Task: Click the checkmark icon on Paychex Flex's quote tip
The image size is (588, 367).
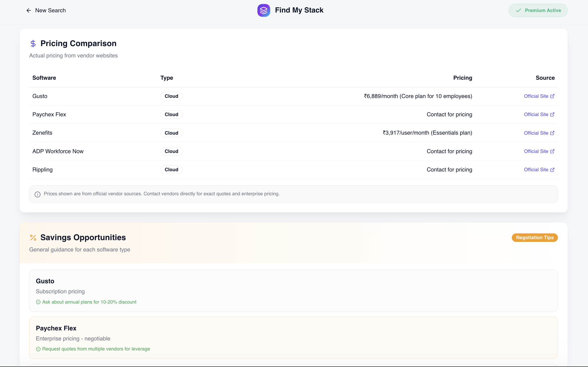Action: coord(38,349)
